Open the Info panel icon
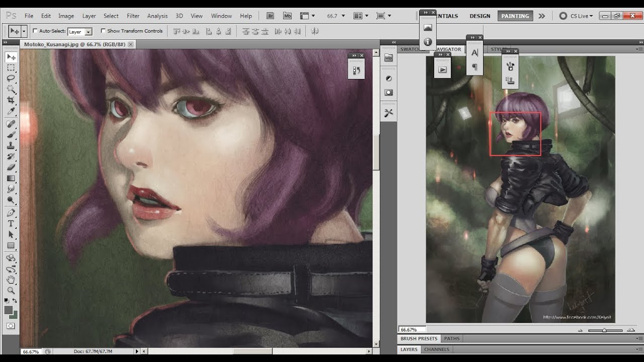Viewport: 644px width, 362px height. click(428, 42)
